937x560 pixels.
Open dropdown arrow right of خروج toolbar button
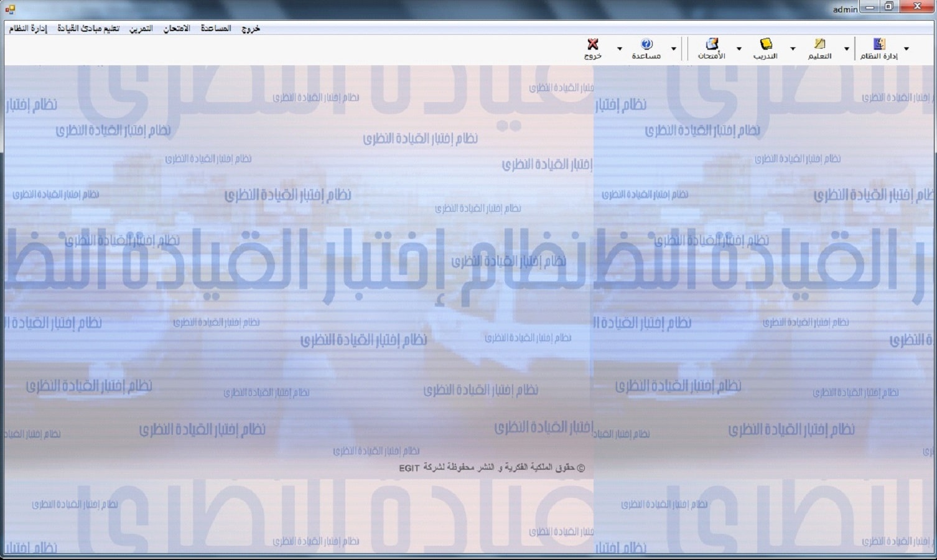pyautogui.click(x=619, y=49)
